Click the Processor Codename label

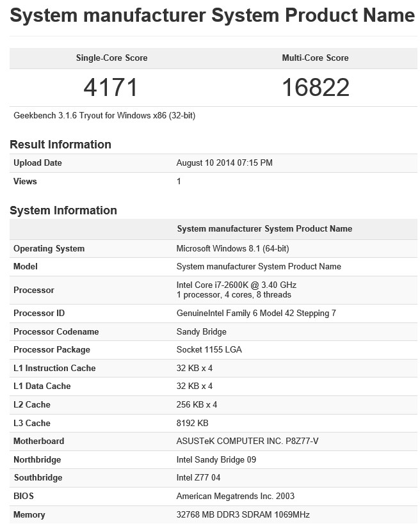pyautogui.click(x=56, y=331)
